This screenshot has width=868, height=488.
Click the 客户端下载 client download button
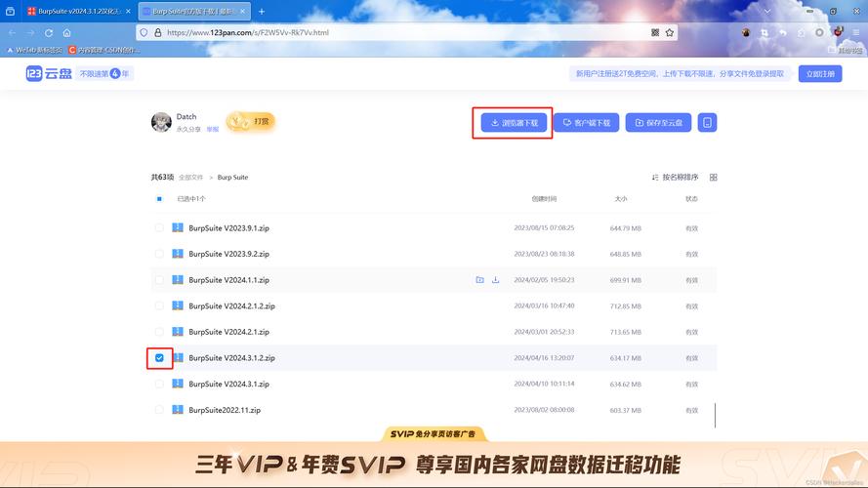pyautogui.click(x=586, y=123)
